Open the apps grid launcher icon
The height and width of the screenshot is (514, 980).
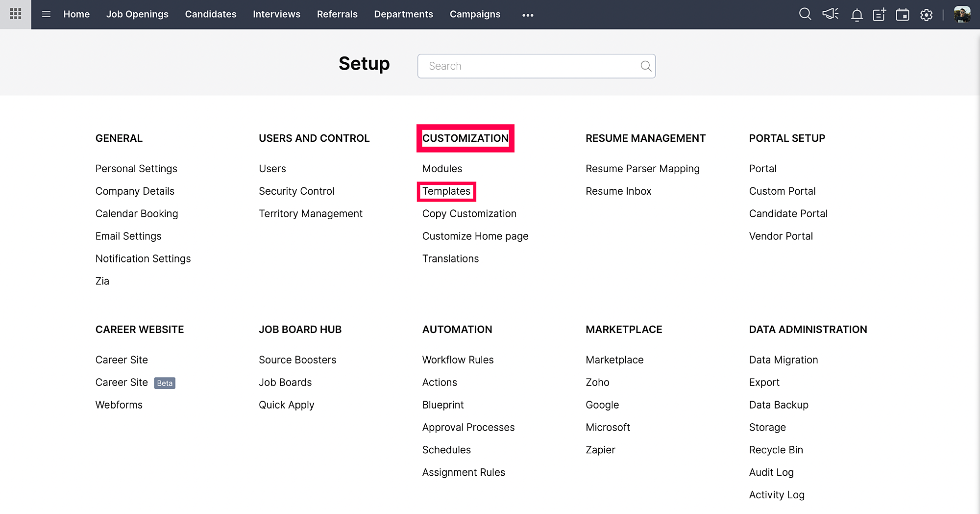(x=15, y=14)
